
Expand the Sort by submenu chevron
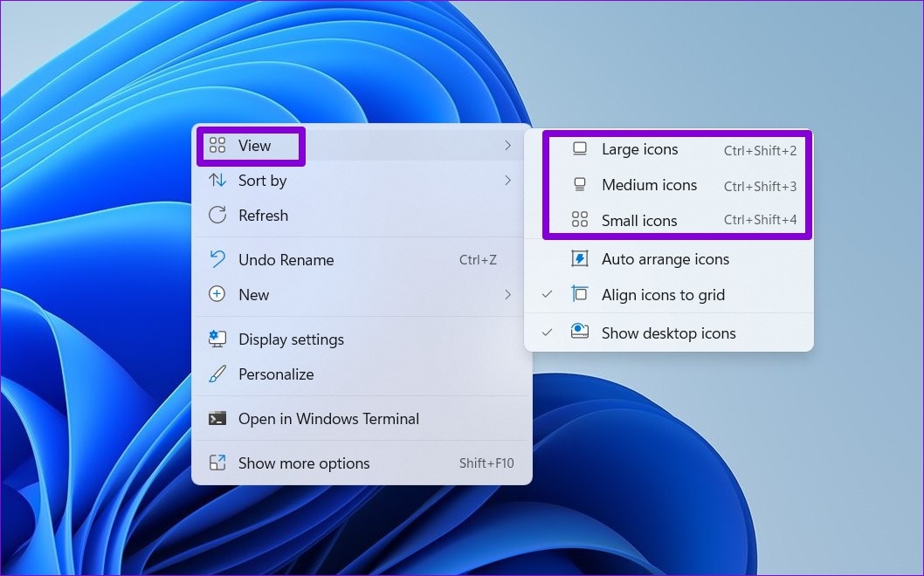(507, 181)
